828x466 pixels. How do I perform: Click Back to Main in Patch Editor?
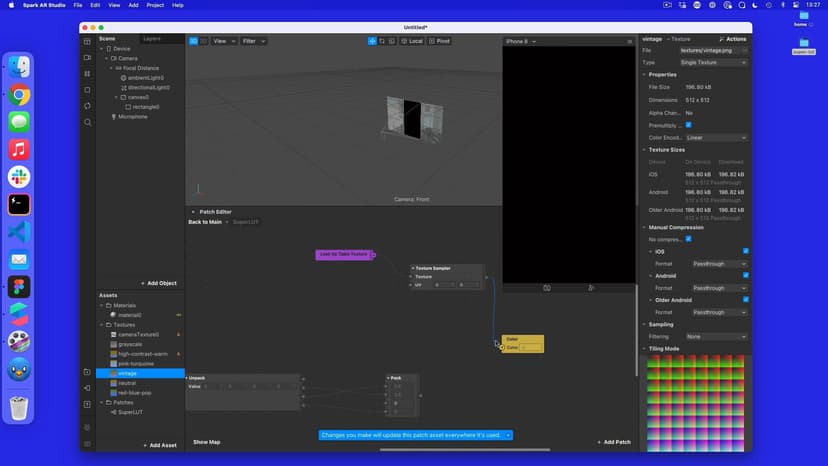[205, 222]
